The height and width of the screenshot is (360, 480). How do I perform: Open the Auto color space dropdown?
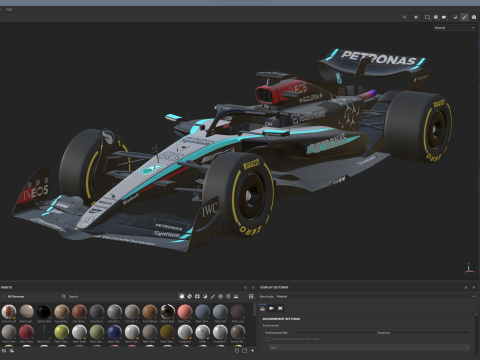(370, 347)
